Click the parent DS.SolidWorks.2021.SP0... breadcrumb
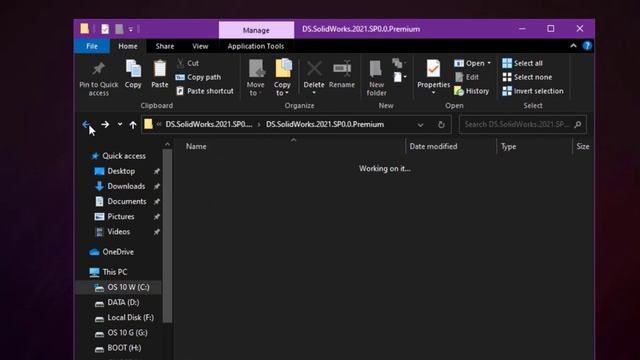 click(209, 124)
